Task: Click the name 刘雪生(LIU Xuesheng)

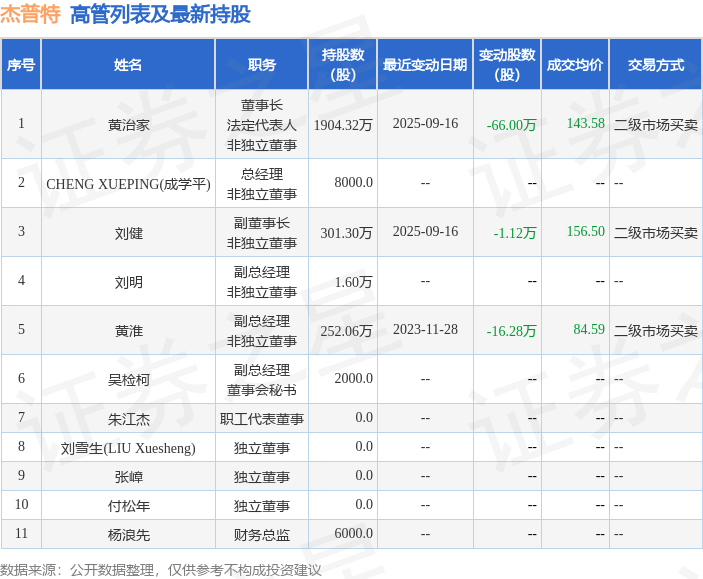Action: pos(128,448)
